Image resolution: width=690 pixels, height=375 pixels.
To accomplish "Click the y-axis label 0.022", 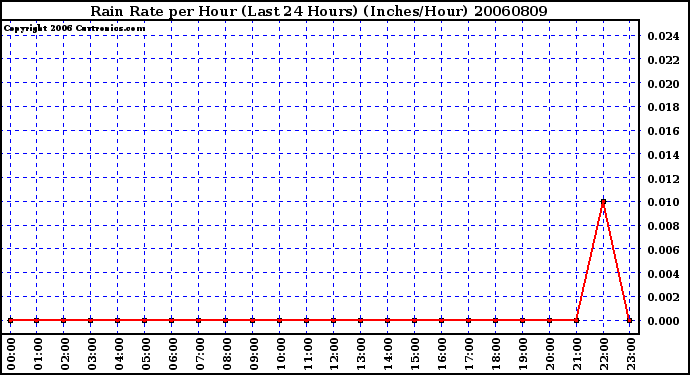I will [x=663, y=60].
